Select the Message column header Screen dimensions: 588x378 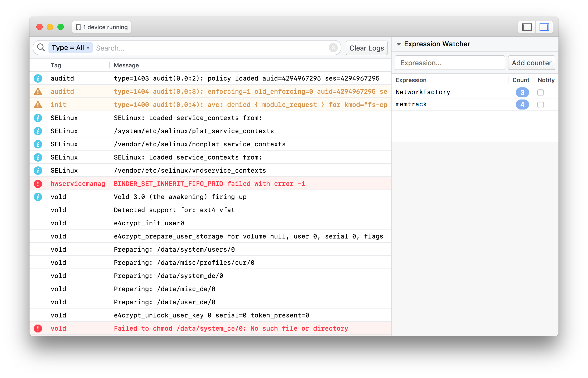126,65
